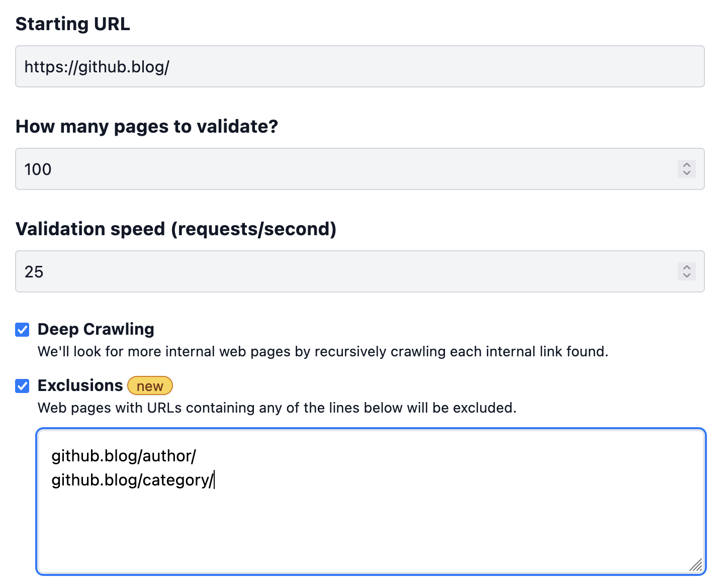Uncheck the Exclusions checkbox
The image size is (719, 588).
(22, 386)
